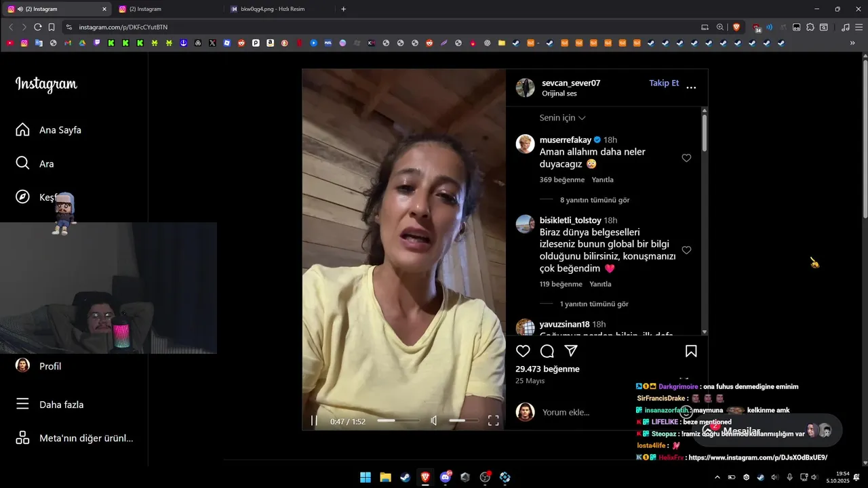The image size is (868, 488).
Task: Open Daha fazla menu
Action: click(50, 405)
